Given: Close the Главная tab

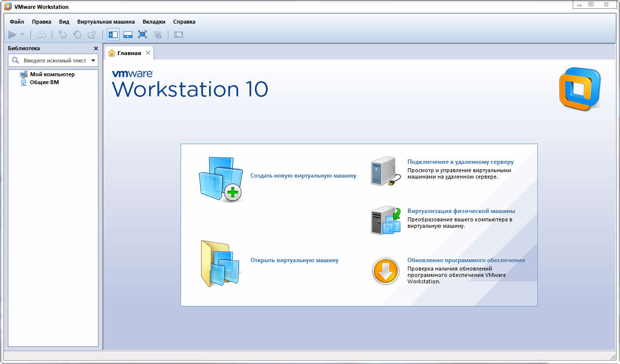Looking at the screenshot, I should coord(148,53).
